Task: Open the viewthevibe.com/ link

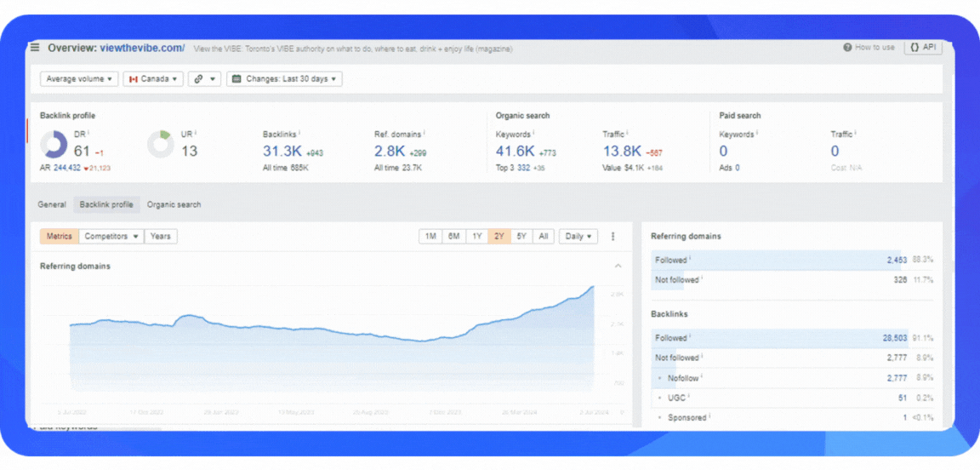Action: pyautogui.click(x=143, y=48)
